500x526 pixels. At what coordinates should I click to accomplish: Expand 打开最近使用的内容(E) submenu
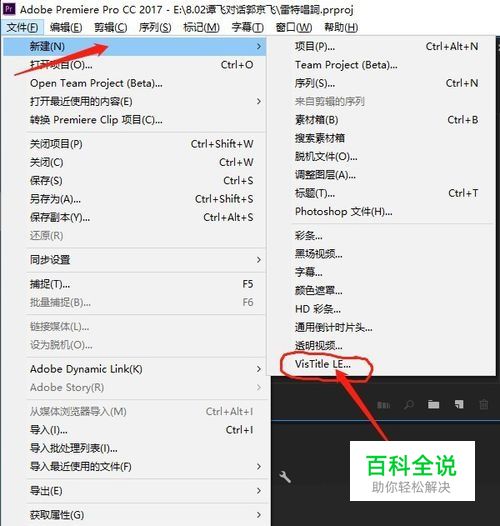click(x=258, y=101)
